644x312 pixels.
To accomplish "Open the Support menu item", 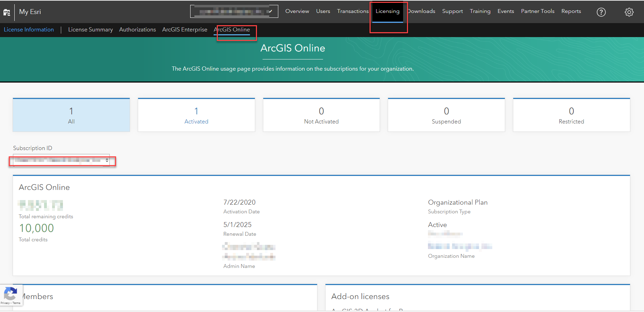I will click(x=452, y=11).
